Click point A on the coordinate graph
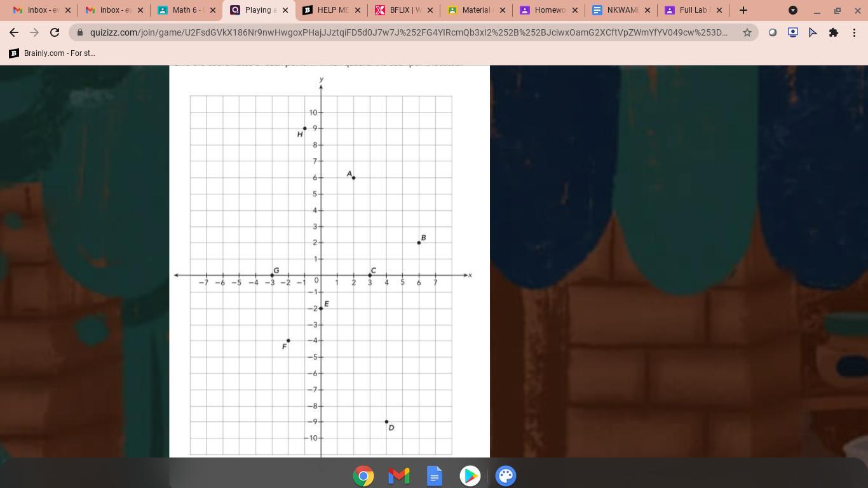The width and height of the screenshot is (868, 488). coord(353,178)
